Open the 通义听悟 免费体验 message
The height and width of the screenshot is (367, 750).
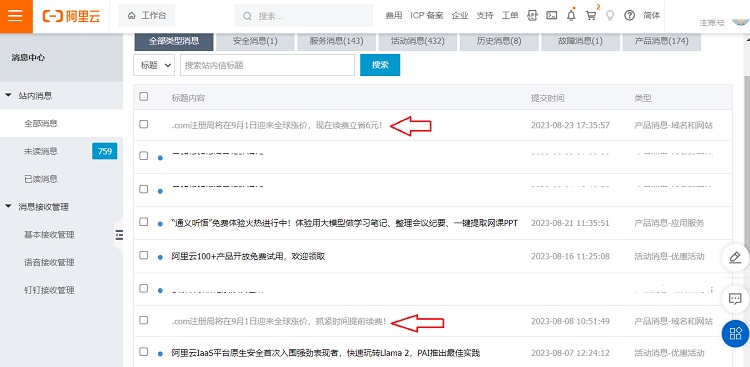(x=344, y=223)
